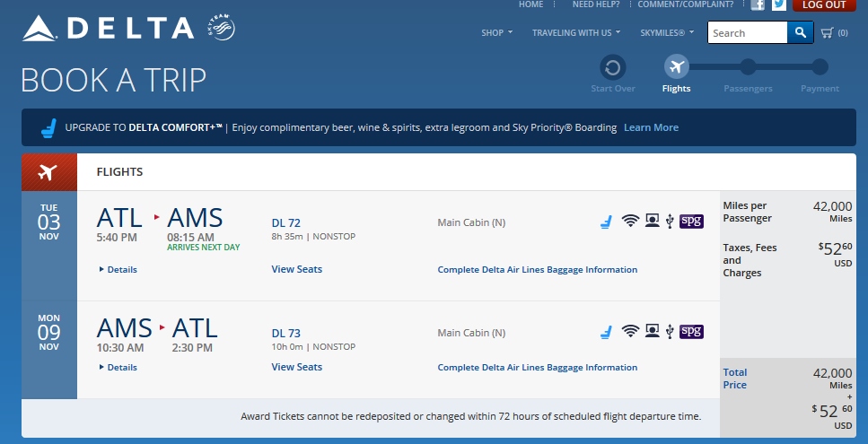Click the Start Over label
868x444 pixels.
click(613, 89)
